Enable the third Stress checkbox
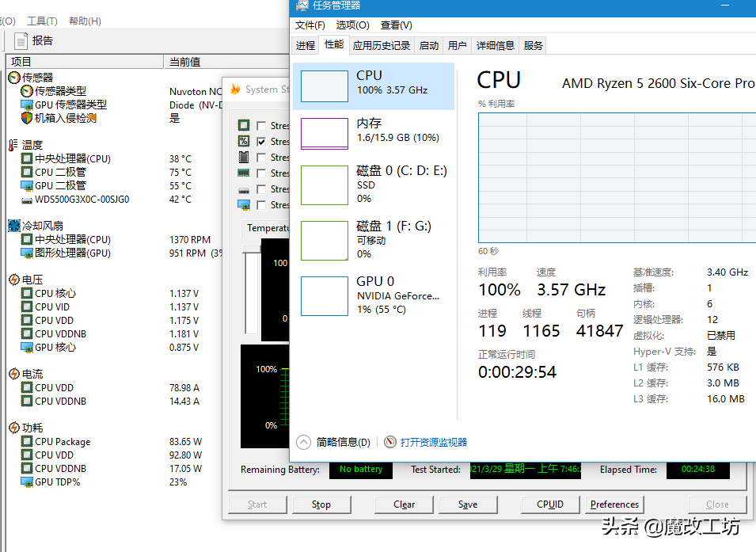Viewport: 756px width, 552px height. [261, 158]
